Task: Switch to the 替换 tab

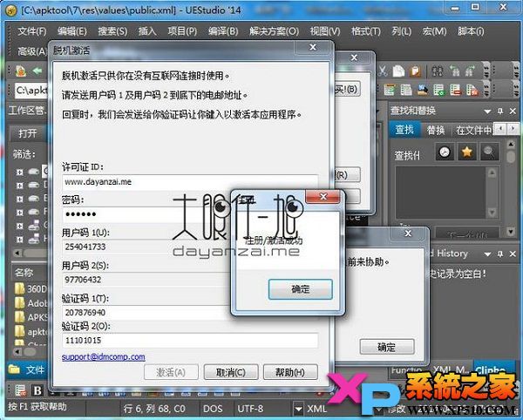Action: click(436, 130)
